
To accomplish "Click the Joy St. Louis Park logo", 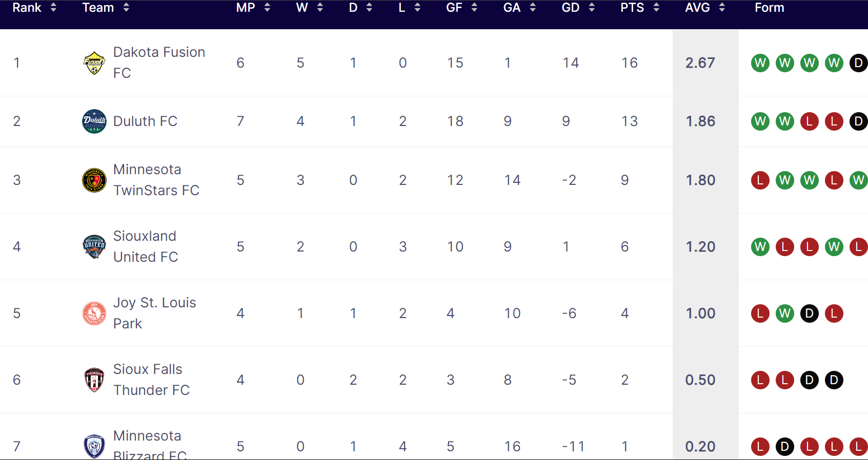I will click(94, 313).
